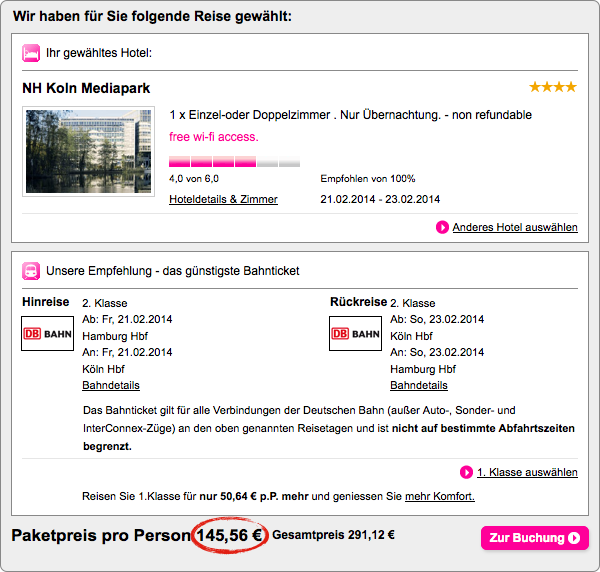Select 1. Klasse auswählen link

[x=527, y=472]
